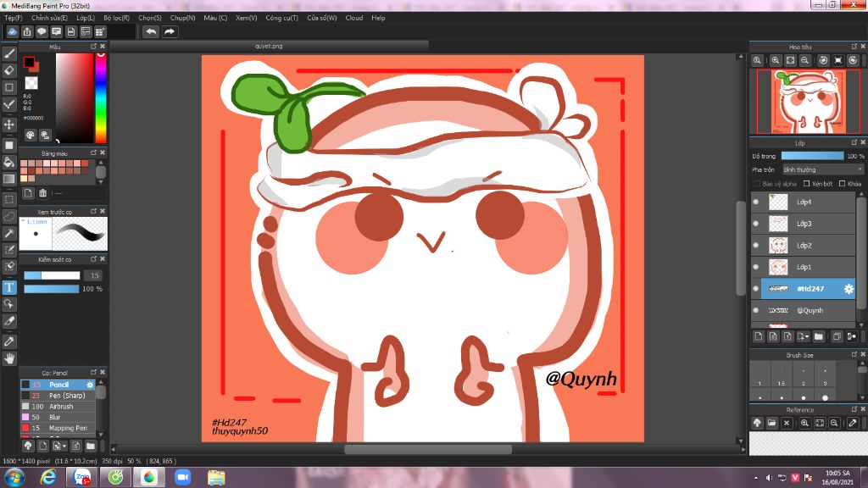Click the Redo arrow button
This screenshot has height=488, width=868.
[170, 31]
